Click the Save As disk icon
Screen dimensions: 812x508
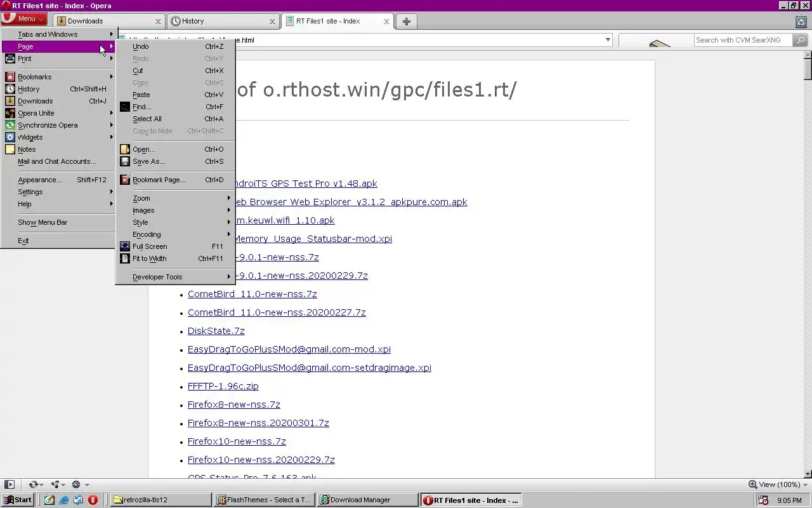tap(125, 161)
